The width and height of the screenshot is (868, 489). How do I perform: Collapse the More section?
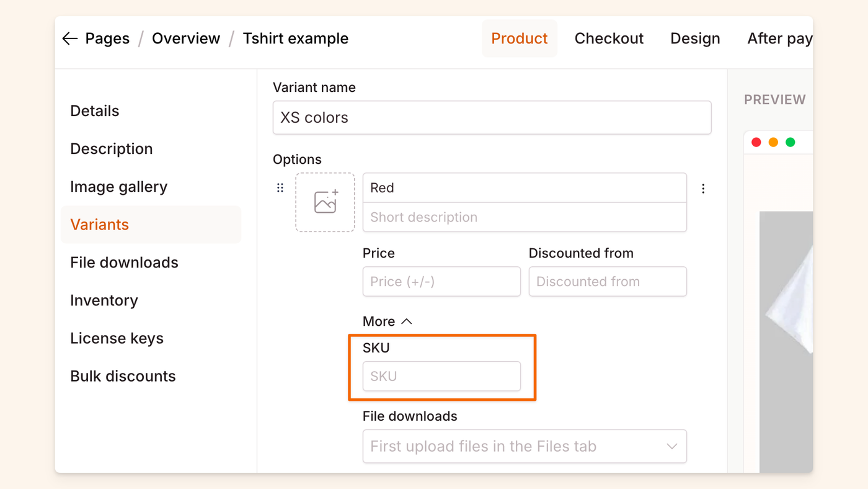point(387,321)
